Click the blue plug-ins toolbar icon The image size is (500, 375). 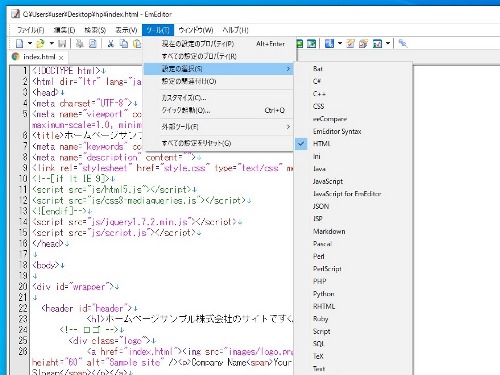(329, 43)
